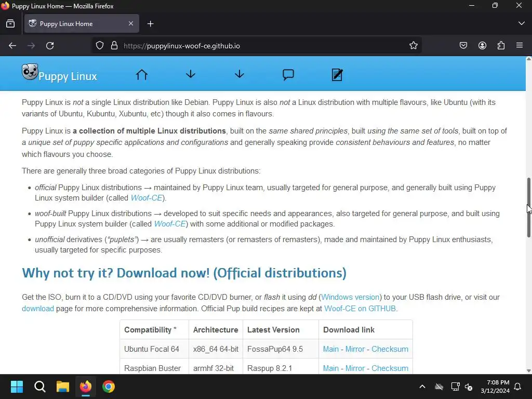The width and height of the screenshot is (532, 399).
Task: Open the taskbar clock and date
Action: [x=495, y=387]
